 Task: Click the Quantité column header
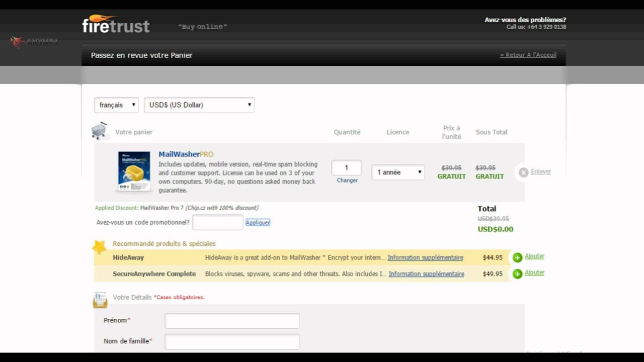(x=347, y=132)
